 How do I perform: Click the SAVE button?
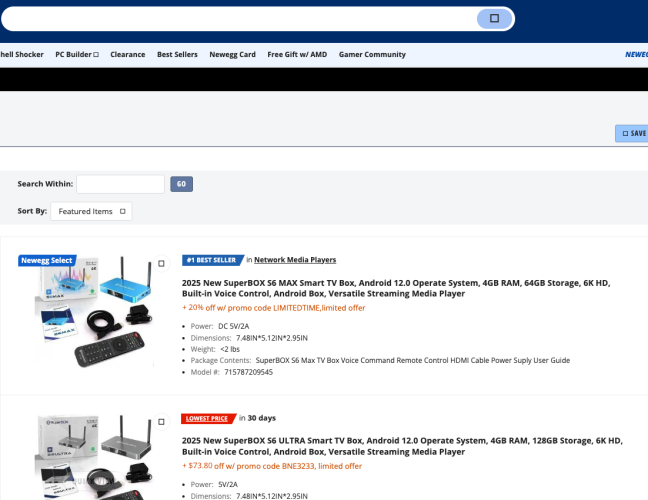pos(632,133)
